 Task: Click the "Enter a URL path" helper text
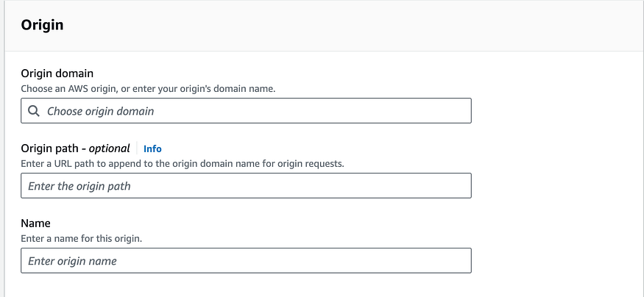183,163
